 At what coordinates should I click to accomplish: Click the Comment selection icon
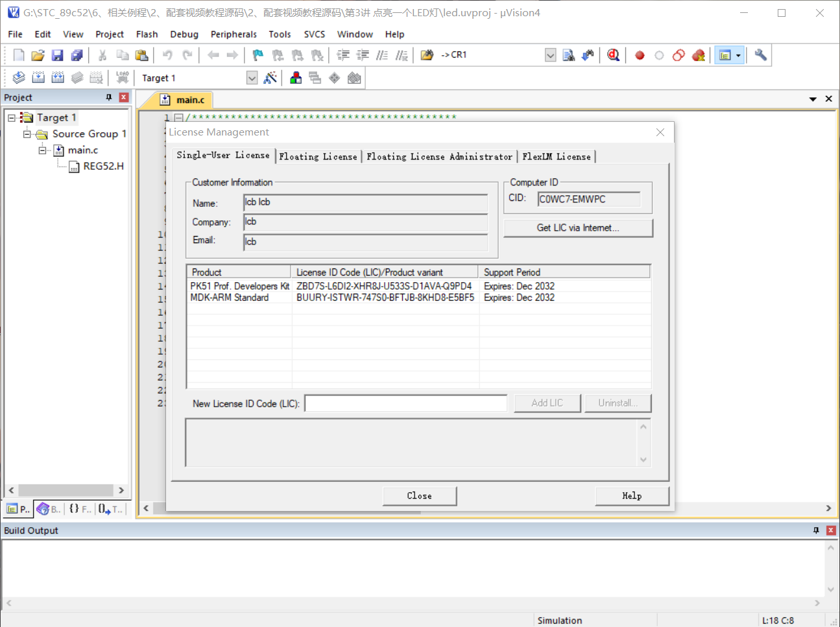(x=382, y=55)
